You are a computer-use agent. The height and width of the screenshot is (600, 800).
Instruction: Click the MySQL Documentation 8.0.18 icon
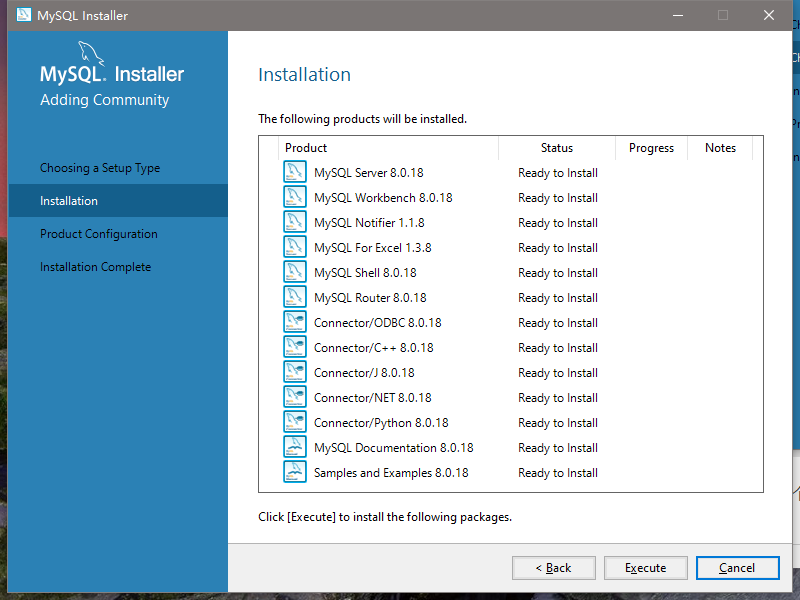pos(295,447)
